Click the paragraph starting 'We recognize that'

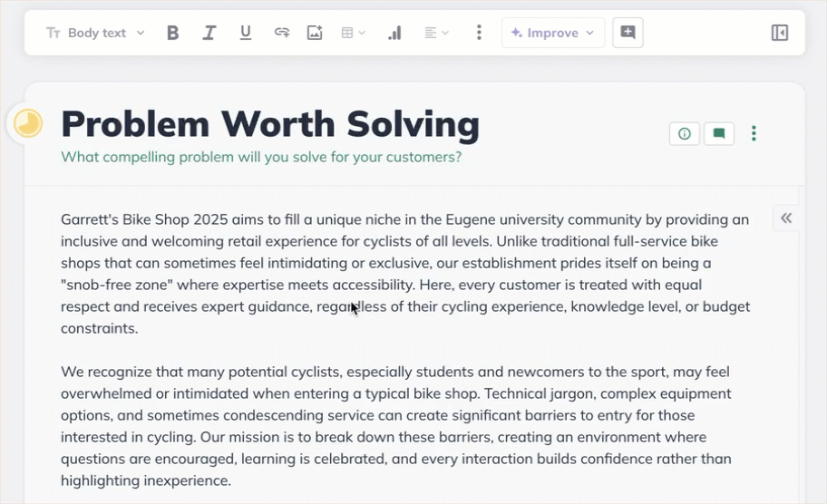pyautogui.click(x=396, y=426)
